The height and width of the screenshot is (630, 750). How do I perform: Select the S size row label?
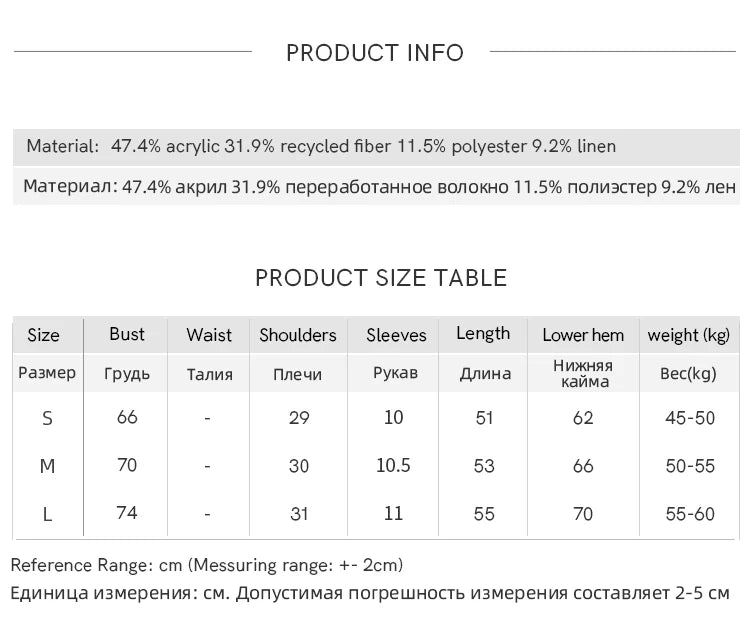tap(47, 418)
